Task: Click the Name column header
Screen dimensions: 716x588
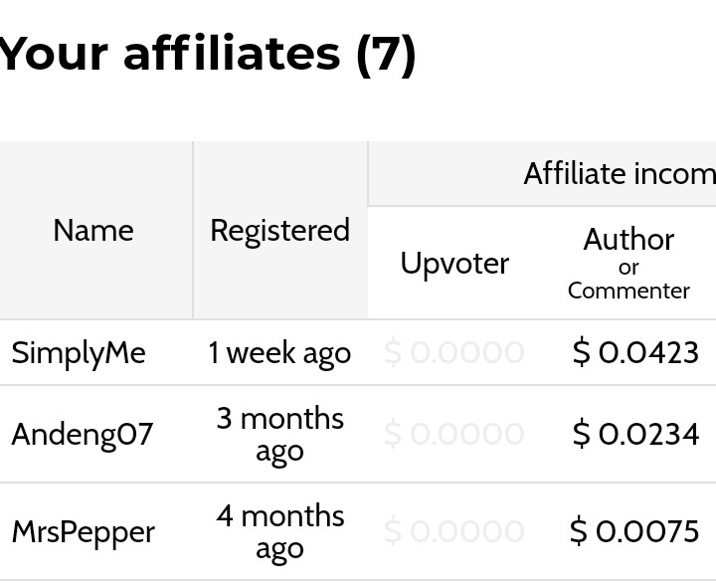Action: click(x=93, y=230)
